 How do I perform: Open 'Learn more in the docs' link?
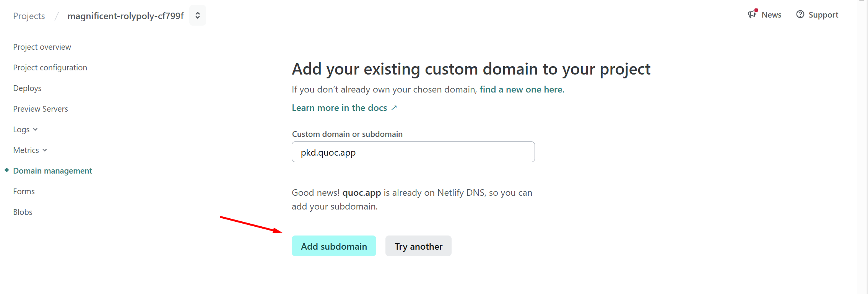(x=339, y=108)
